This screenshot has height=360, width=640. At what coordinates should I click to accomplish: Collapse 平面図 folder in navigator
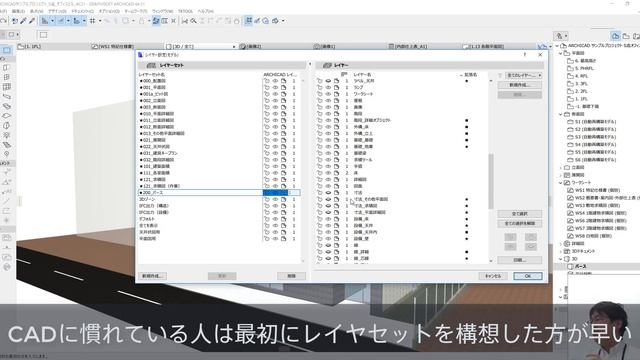pyautogui.click(x=561, y=53)
